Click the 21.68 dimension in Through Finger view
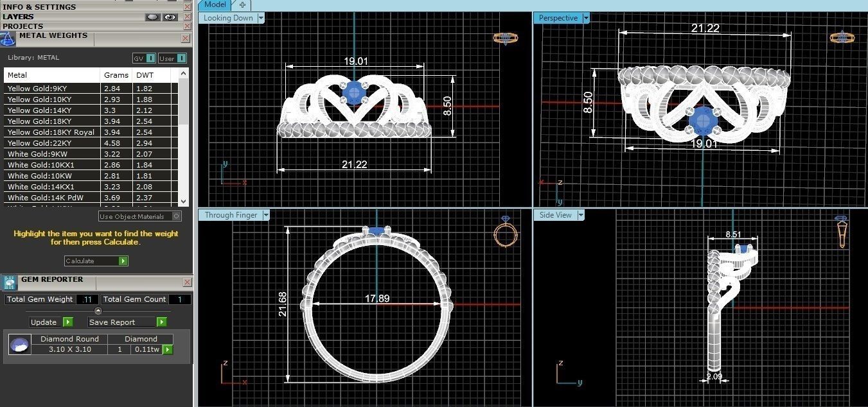Image resolution: width=868 pixels, height=407 pixels. (283, 304)
